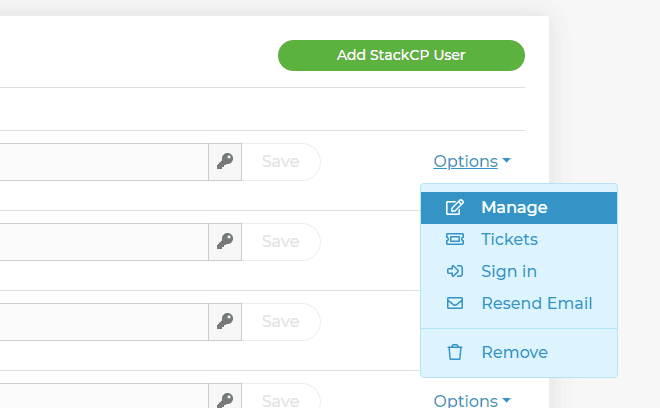Select Sign in from the dropdown menu
This screenshot has width=660, height=408.
pos(519,272)
